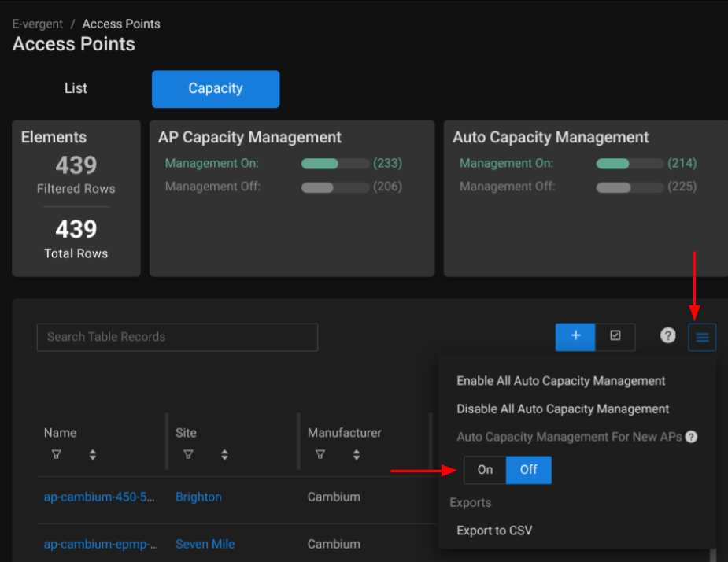Click the checkbox select-rows icon button
The width and height of the screenshot is (728, 562).
pos(615,336)
